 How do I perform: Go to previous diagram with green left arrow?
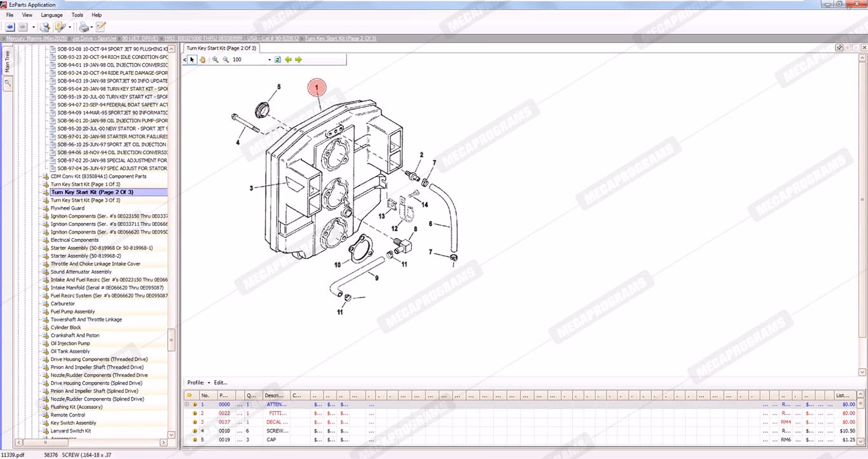point(288,60)
